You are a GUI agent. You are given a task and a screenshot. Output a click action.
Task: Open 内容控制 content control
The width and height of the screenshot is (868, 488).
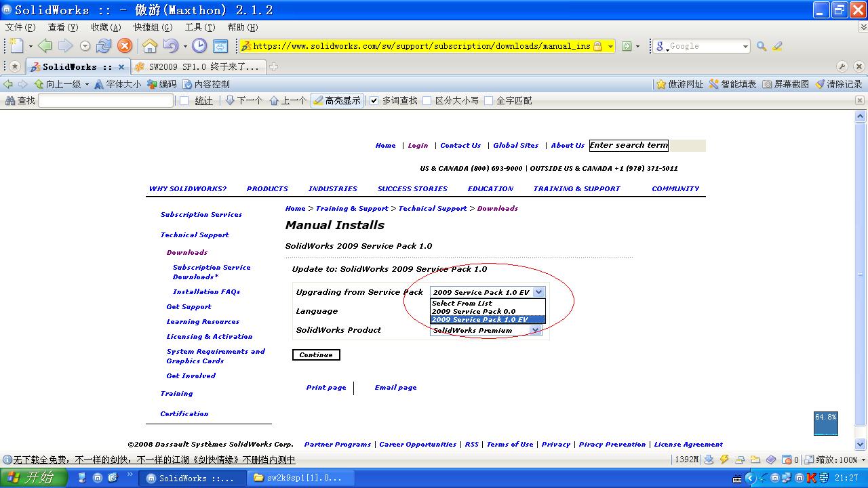point(206,84)
